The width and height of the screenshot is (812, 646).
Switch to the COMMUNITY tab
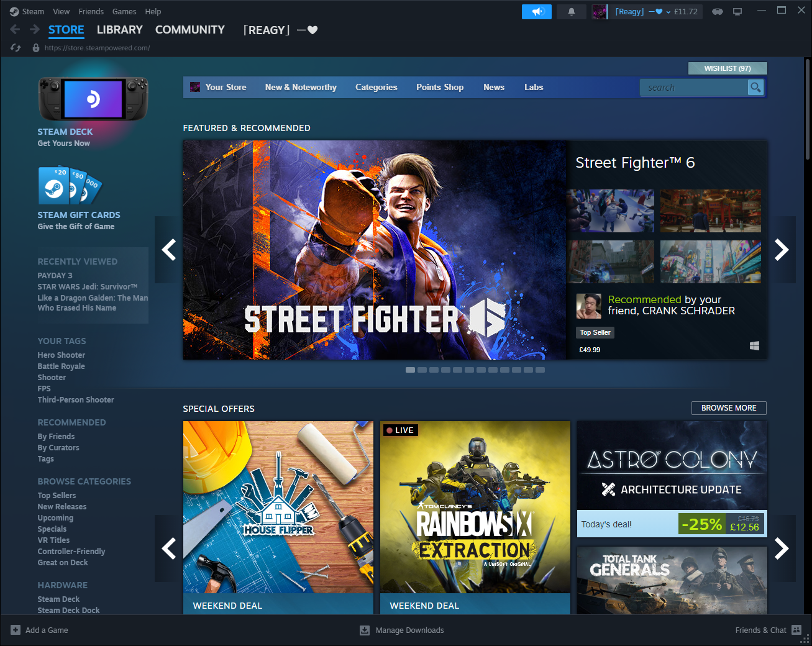(189, 30)
